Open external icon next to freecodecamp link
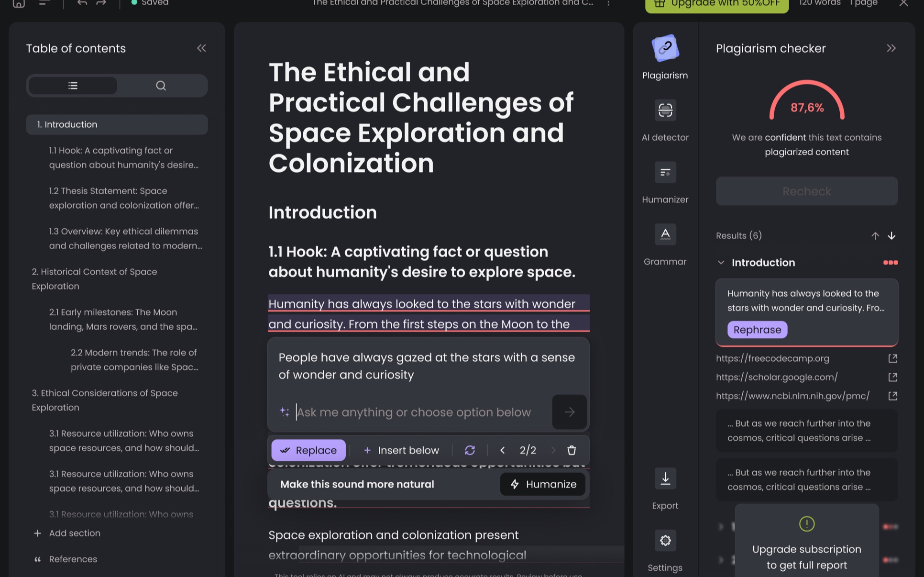Image resolution: width=924 pixels, height=577 pixels. (x=892, y=358)
